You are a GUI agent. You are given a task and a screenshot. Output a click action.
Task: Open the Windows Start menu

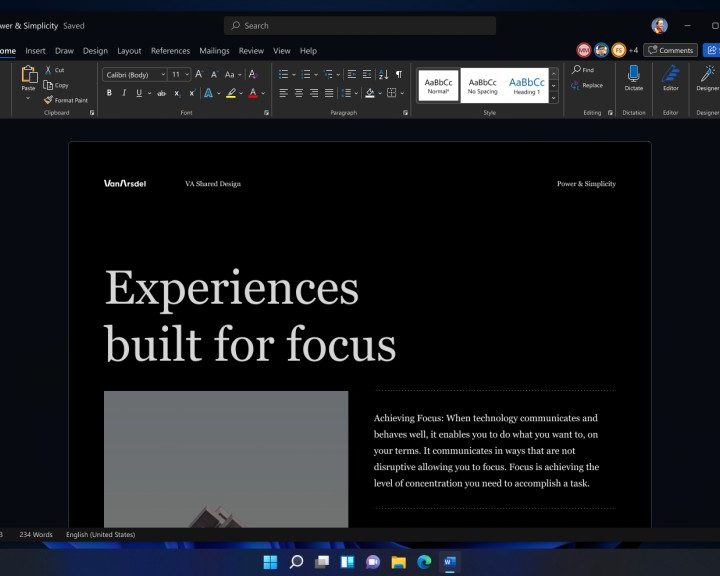(270, 561)
